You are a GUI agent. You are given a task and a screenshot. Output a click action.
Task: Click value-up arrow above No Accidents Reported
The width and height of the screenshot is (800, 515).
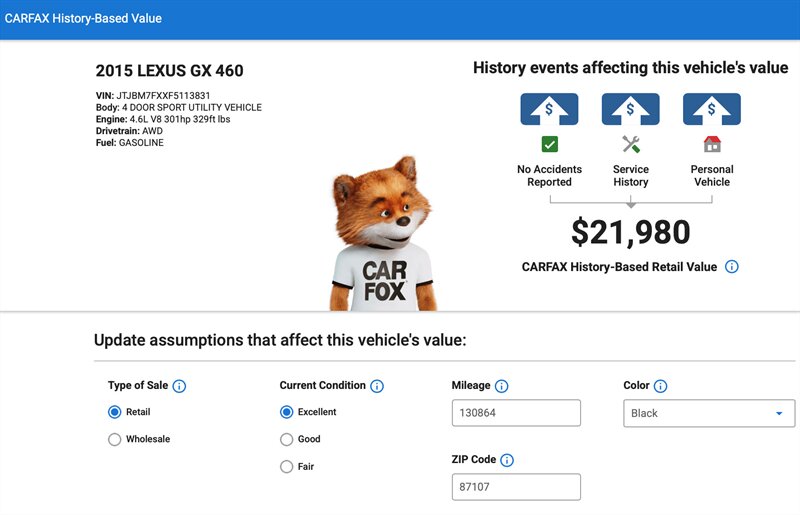point(549,109)
